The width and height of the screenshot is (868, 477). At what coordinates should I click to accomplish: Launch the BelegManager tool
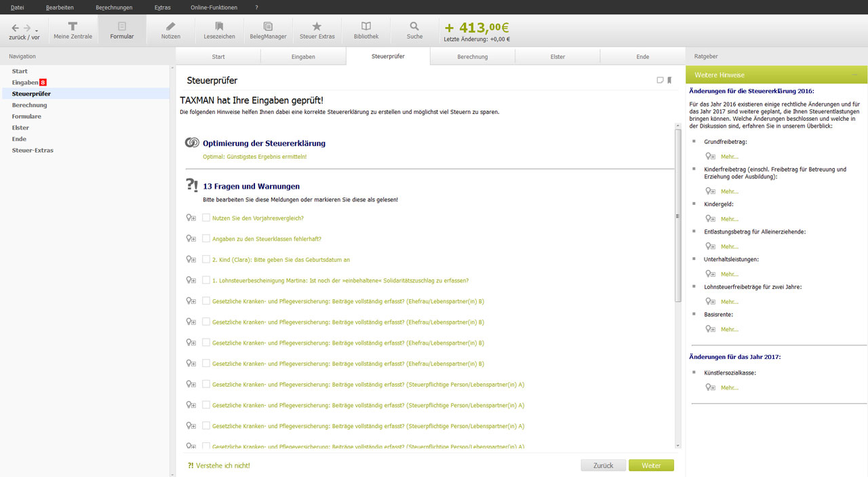pos(268,29)
